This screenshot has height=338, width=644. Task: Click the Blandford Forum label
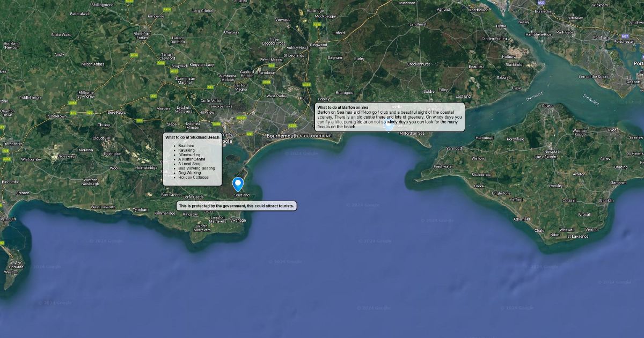142,35
